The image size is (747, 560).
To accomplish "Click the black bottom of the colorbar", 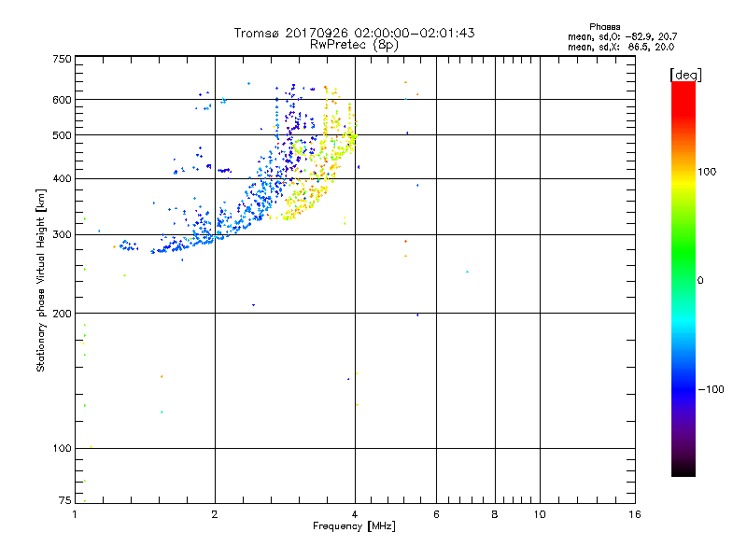I will (x=683, y=469).
